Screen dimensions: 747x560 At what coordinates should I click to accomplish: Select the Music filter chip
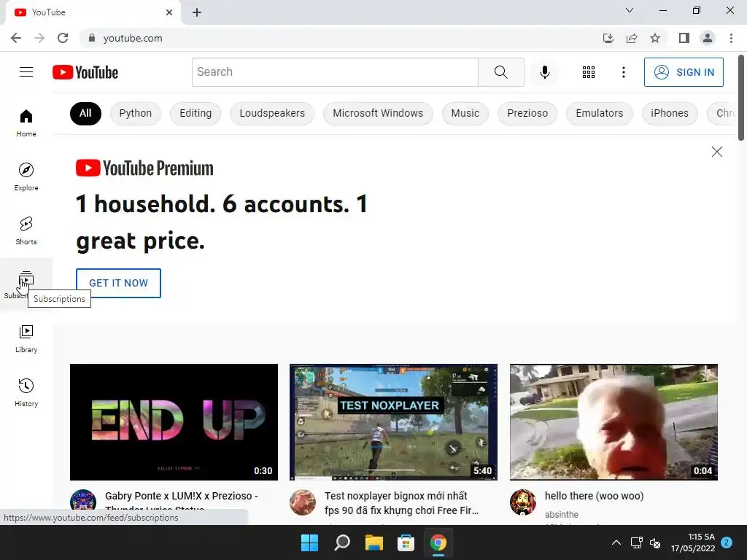(x=465, y=113)
